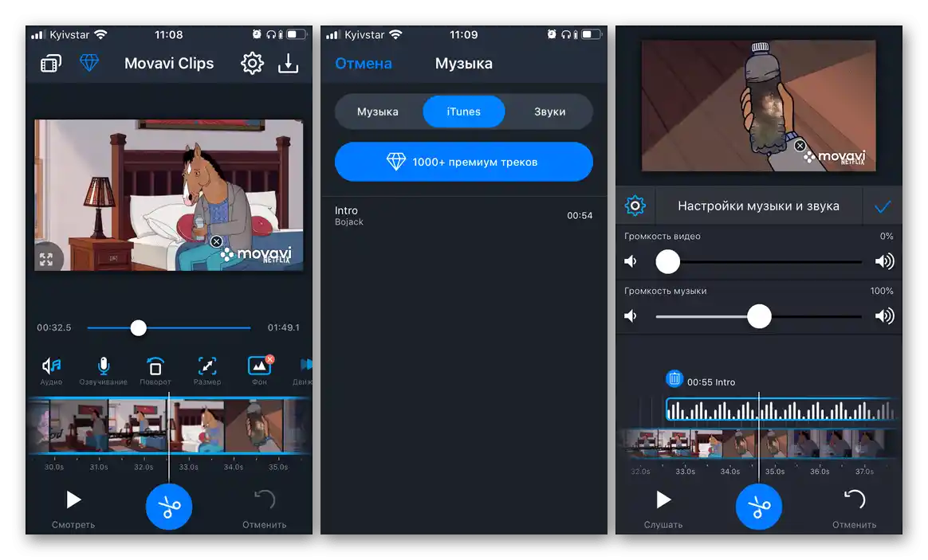Tap the download/export icon in header

tap(289, 63)
